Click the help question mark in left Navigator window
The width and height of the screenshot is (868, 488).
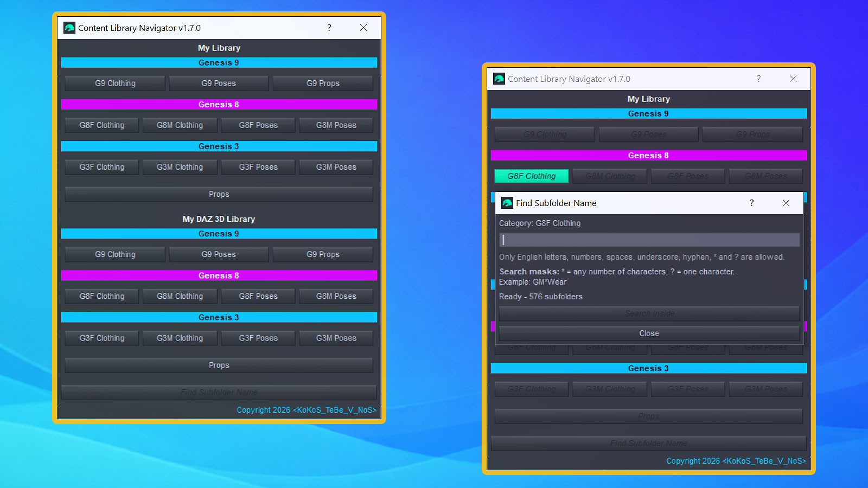tap(329, 28)
